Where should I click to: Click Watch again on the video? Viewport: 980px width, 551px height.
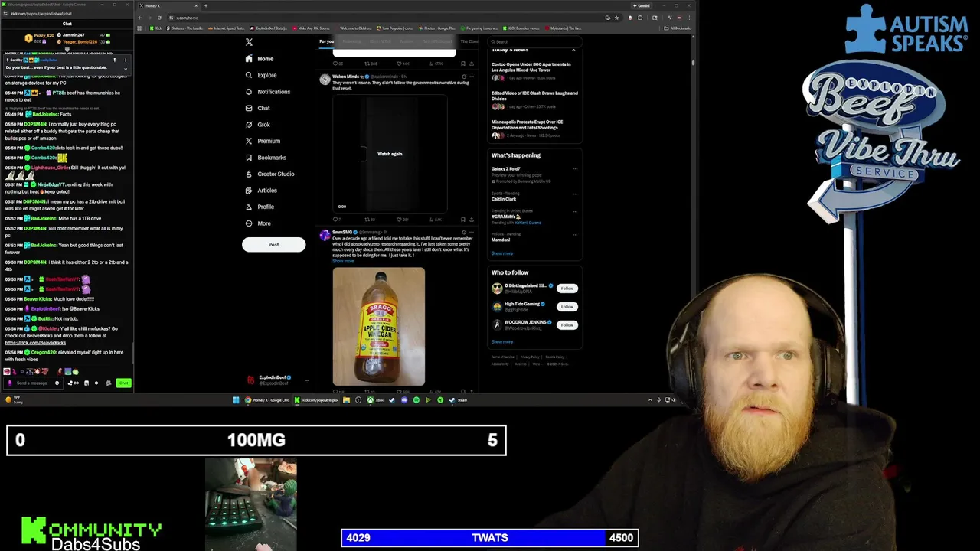click(x=390, y=154)
